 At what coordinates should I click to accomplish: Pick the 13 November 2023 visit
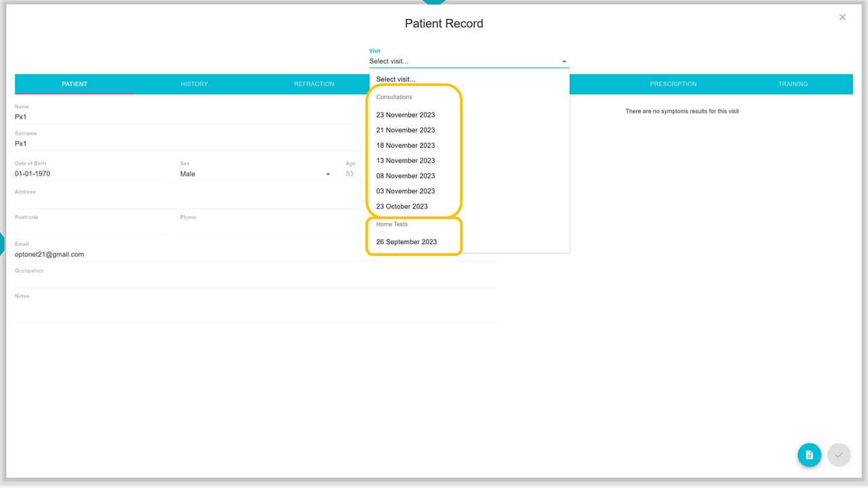406,161
